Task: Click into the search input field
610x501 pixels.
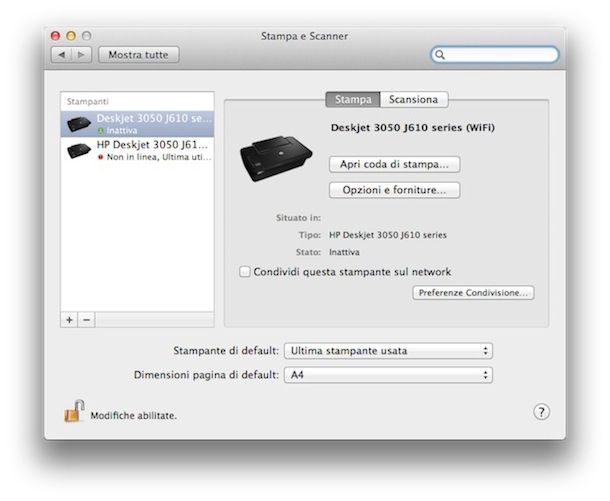Action: point(500,54)
